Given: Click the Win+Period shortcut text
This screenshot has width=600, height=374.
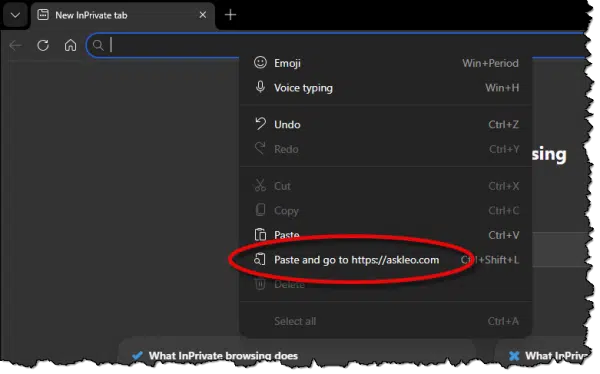Looking at the screenshot, I should [x=491, y=63].
